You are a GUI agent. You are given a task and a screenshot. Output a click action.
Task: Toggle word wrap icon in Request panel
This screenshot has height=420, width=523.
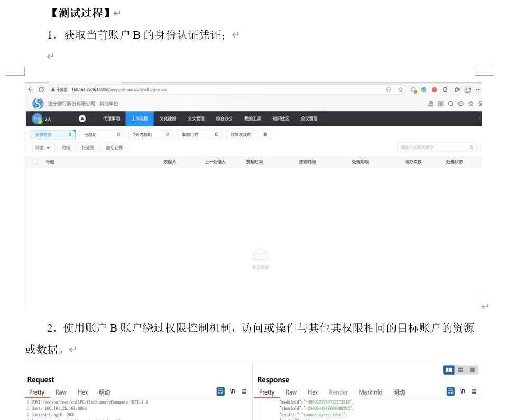pyautogui.click(x=221, y=391)
